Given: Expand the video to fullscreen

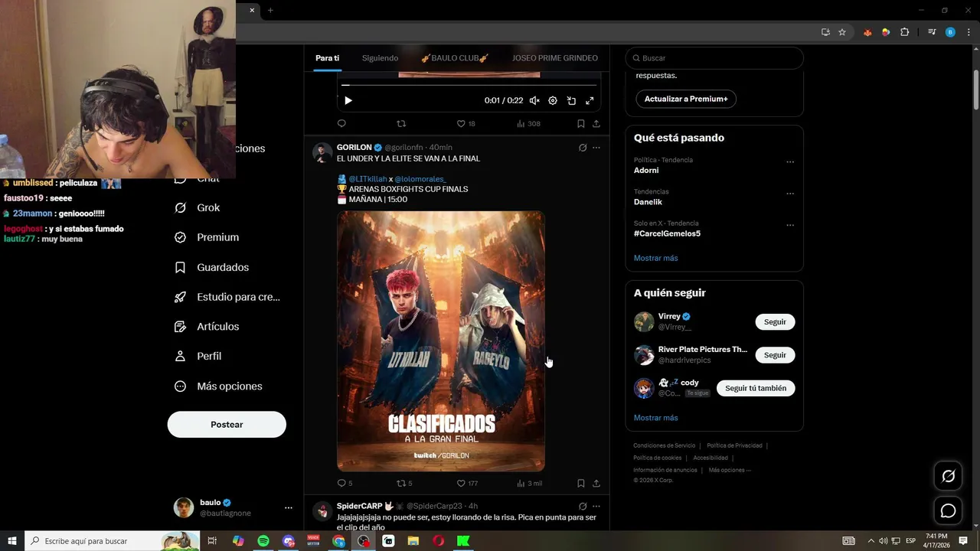Looking at the screenshot, I should click(590, 100).
